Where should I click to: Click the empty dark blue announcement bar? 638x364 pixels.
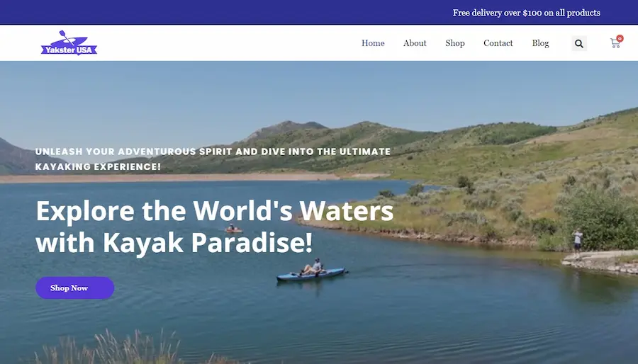click(224, 12)
